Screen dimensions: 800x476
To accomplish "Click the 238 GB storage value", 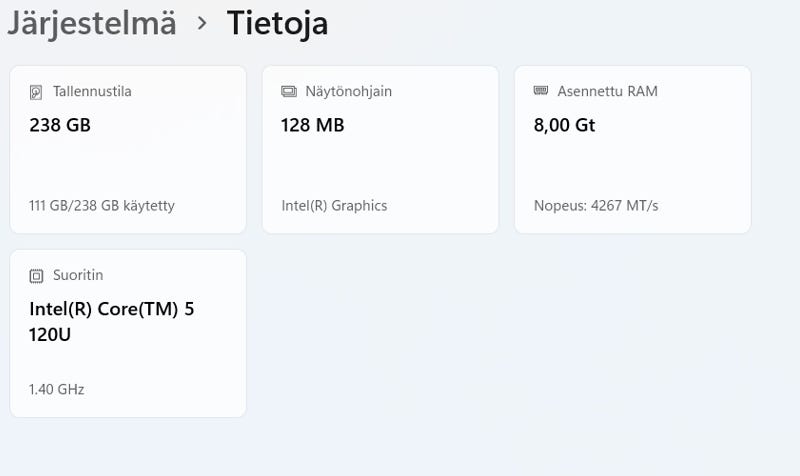I will [x=60, y=125].
